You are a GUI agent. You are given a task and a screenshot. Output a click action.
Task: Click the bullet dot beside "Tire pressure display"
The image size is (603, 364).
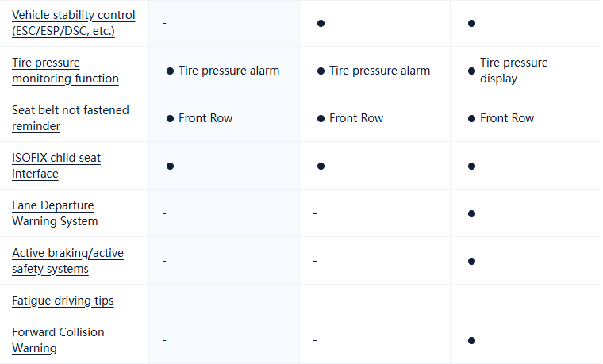(x=471, y=71)
